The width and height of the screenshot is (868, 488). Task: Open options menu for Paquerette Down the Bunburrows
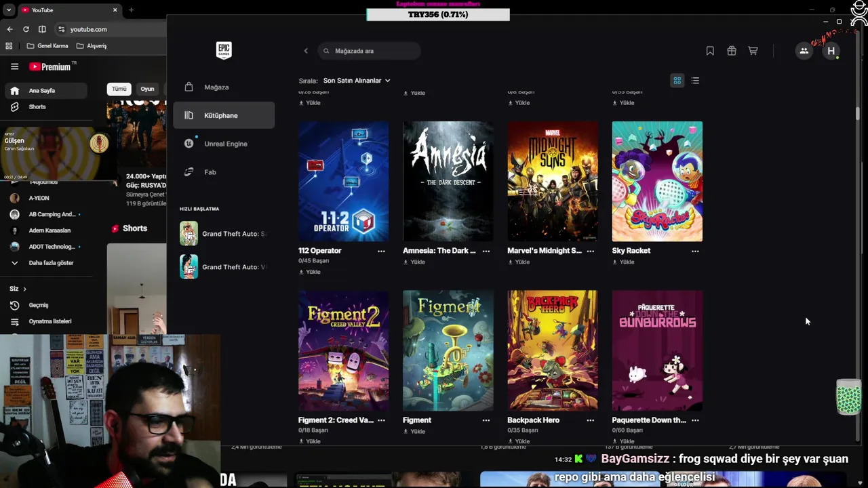coord(695,420)
